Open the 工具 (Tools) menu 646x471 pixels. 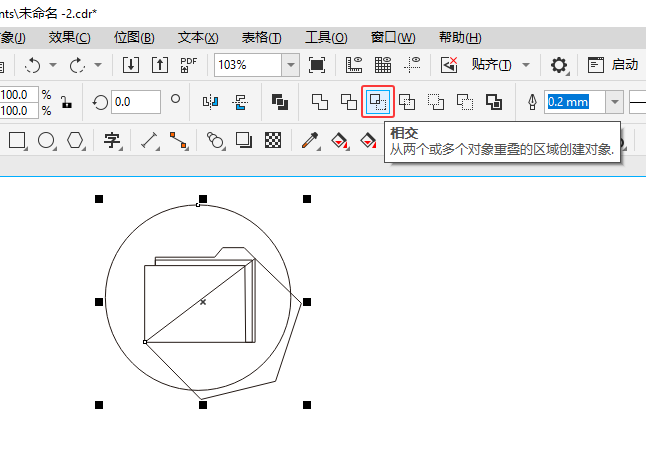[326, 37]
